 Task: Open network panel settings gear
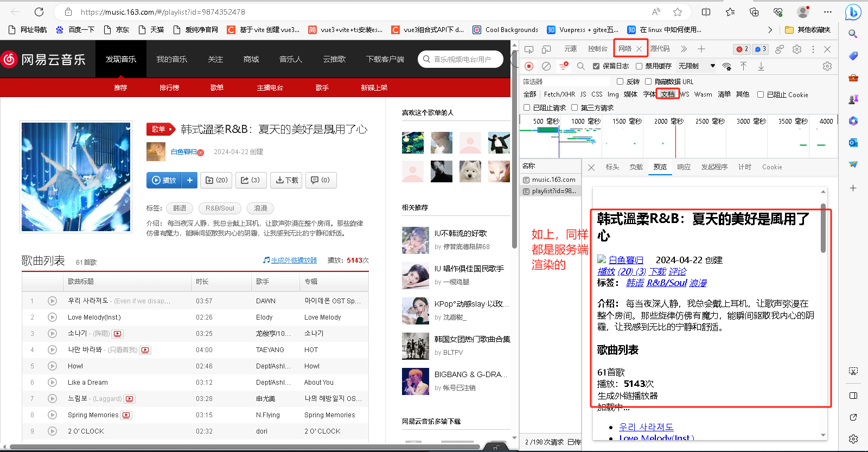[x=827, y=66]
